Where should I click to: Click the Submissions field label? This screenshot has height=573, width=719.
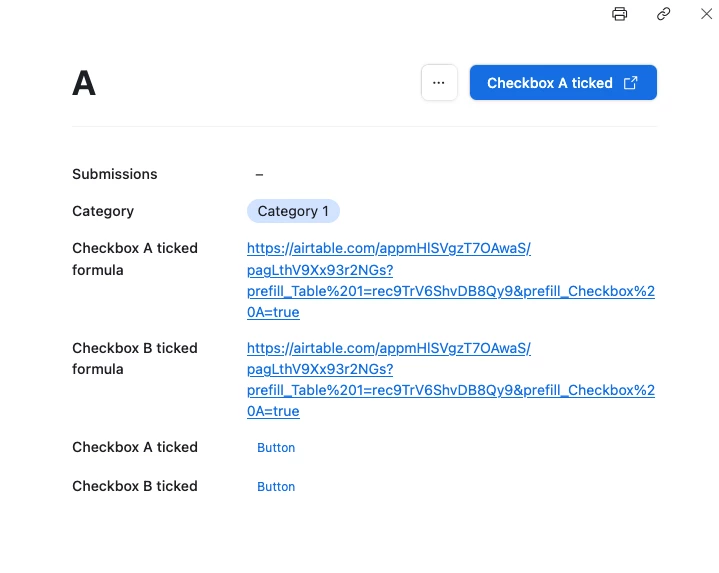coord(115,174)
